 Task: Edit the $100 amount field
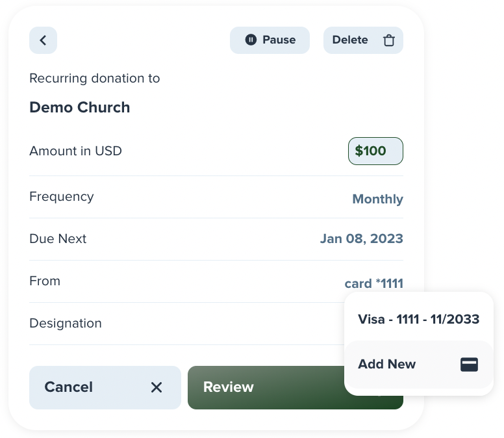click(375, 151)
